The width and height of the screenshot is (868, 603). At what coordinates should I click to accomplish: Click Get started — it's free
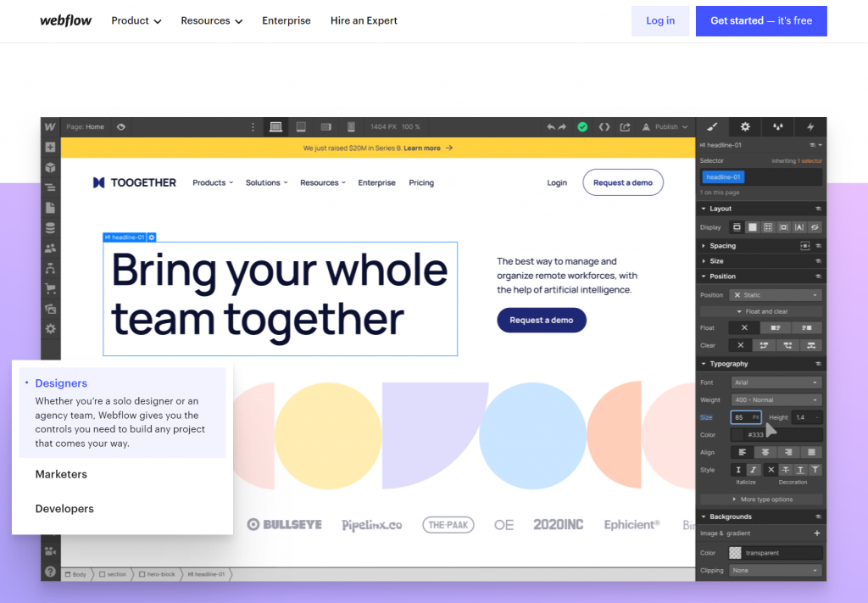tap(761, 21)
